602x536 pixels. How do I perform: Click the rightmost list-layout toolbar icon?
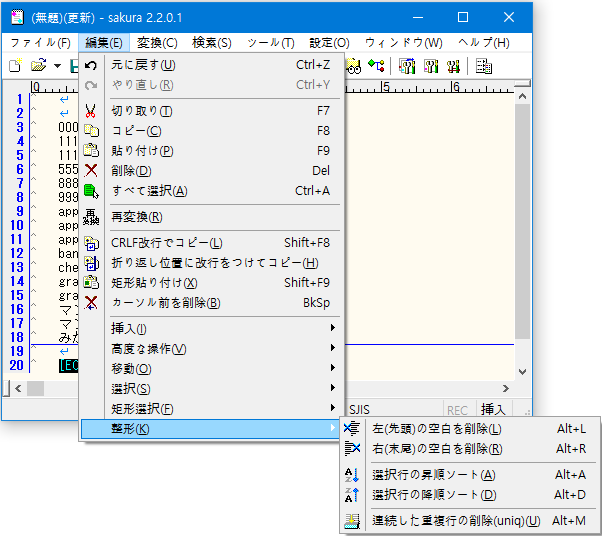click(x=483, y=66)
